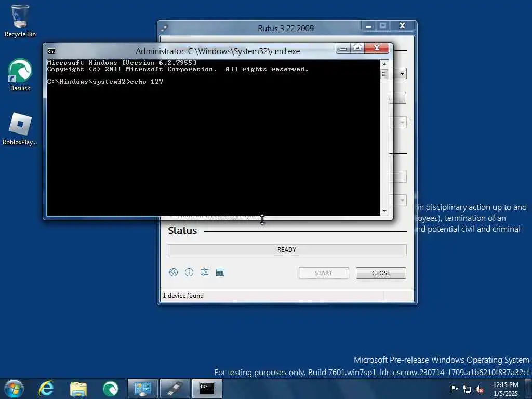Show the Rufus log icon
This screenshot has width=532, height=399.
pyautogui.click(x=220, y=272)
